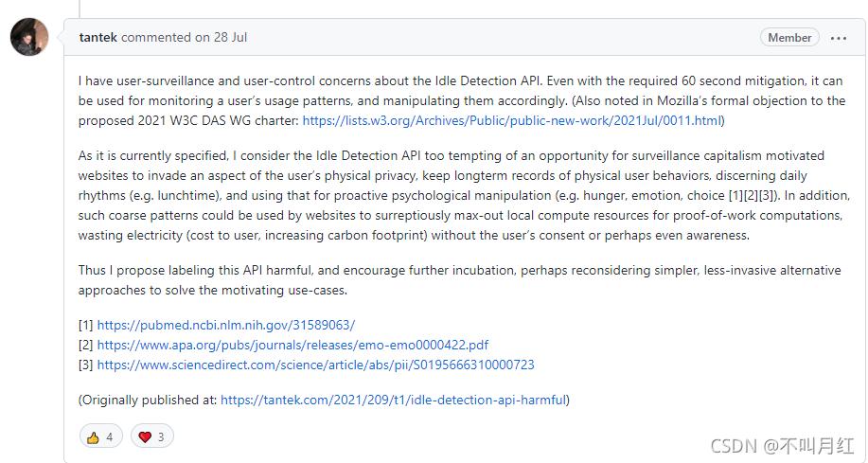Open the sciencedirect.com article link
Image resolution: width=868 pixels, height=463 pixels.
[x=315, y=365]
